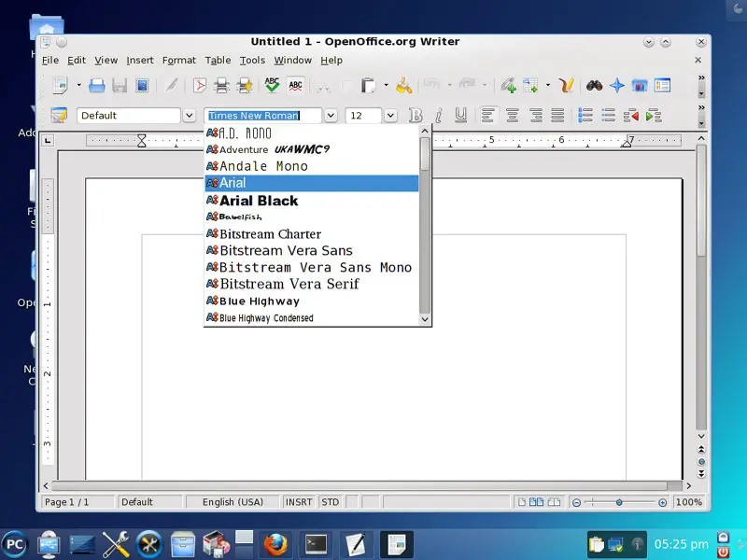Launch Firefox from the taskbar

275,544
